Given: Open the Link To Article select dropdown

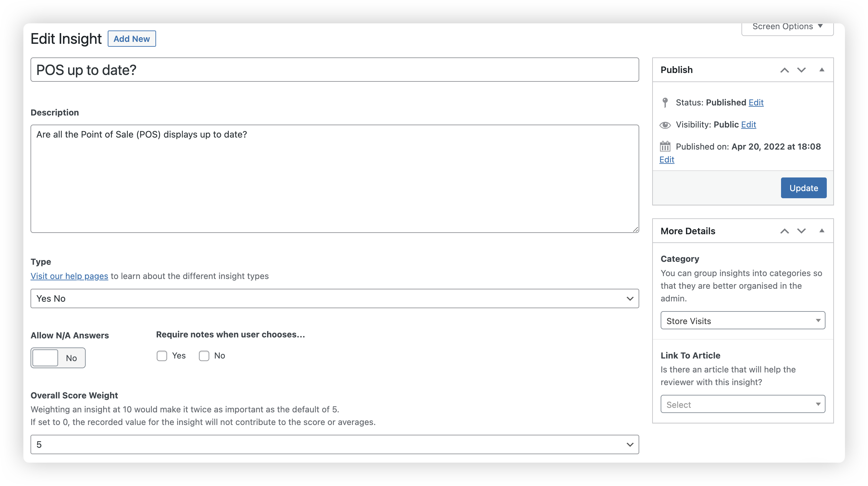Looking at the screenshot, I should coord(743,404).
